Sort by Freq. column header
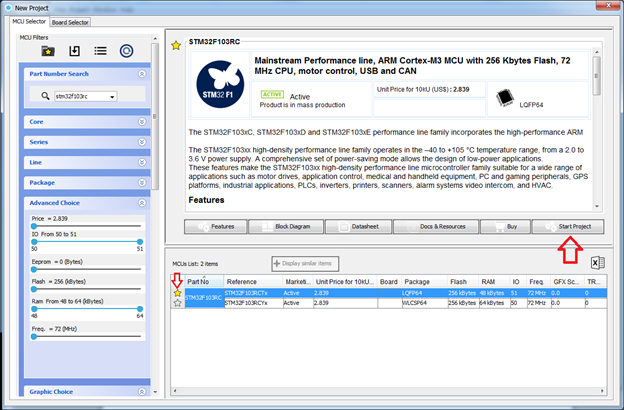The image size is (624, 410). (538, 281)
